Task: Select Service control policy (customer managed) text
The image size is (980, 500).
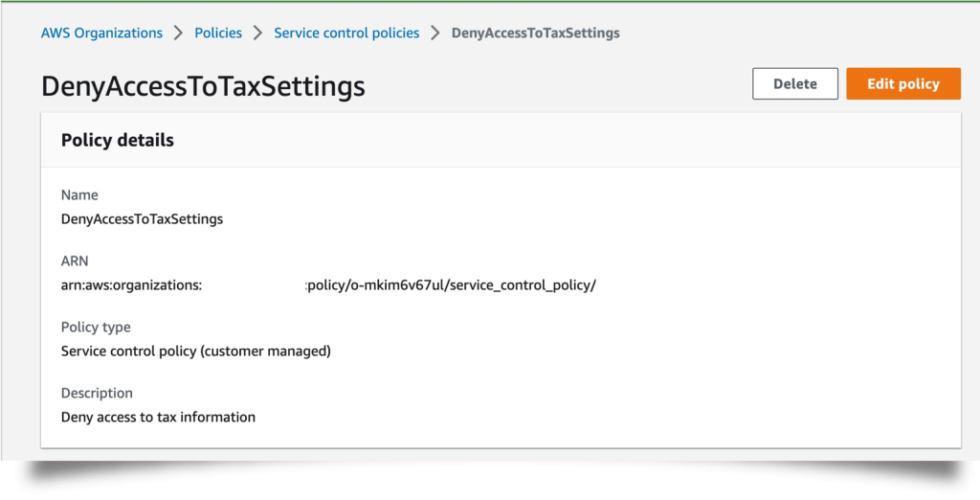Action: 195,352
